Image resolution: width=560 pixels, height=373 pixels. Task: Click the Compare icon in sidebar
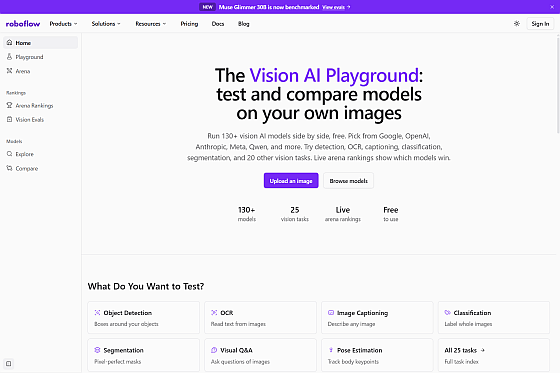pyautogui.click(x=10, y=168)
